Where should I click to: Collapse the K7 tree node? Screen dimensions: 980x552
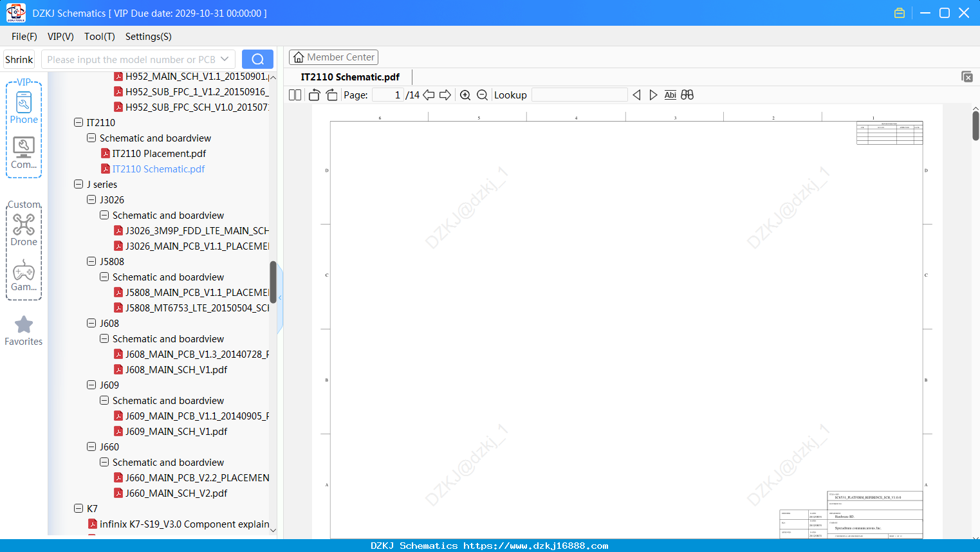pyautogui.click(x=79, y=508)
